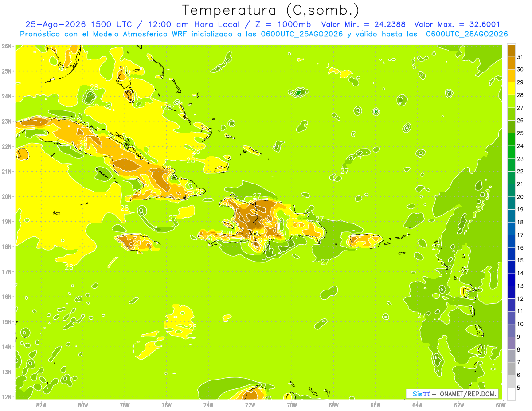Click the 'Z = 1000mb' level text
The height and width of the screenshot is (411, 532).
point(283,25)
